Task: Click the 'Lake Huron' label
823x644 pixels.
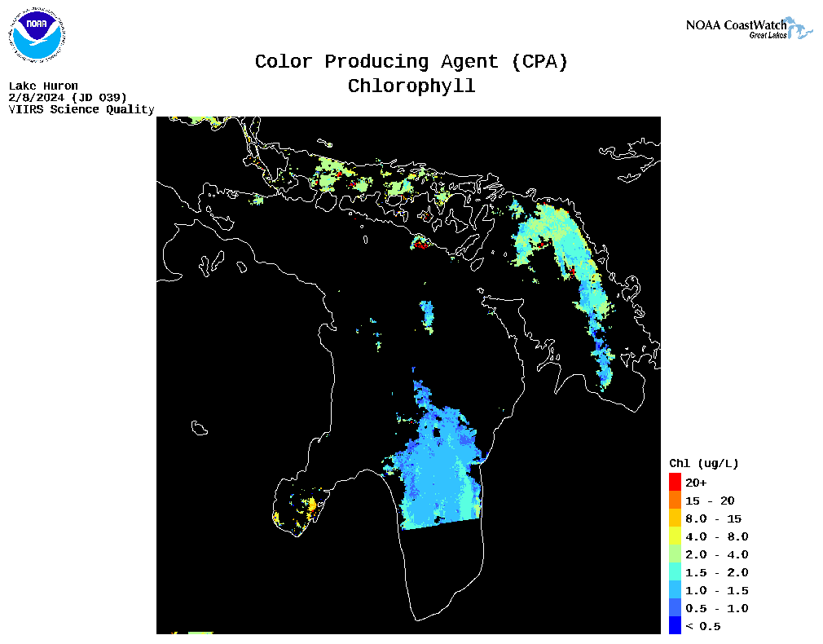Action: pos(43,86)
